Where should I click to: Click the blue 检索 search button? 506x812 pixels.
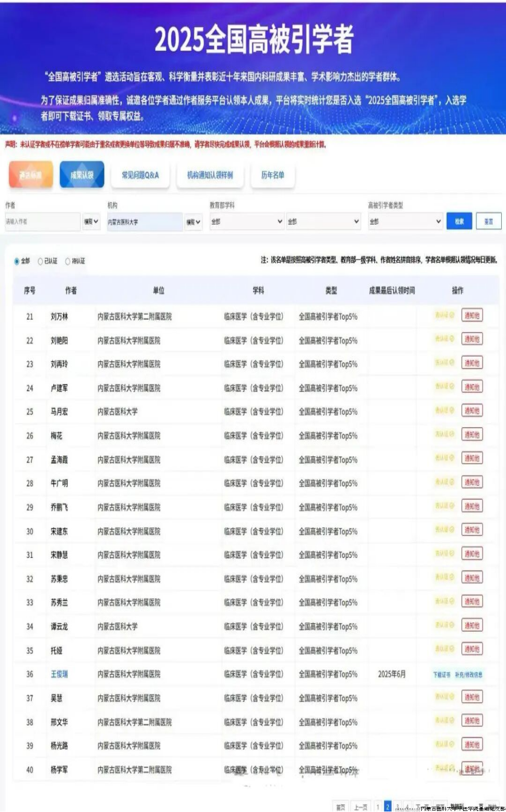pyautogui.click(x=459, y=222)
